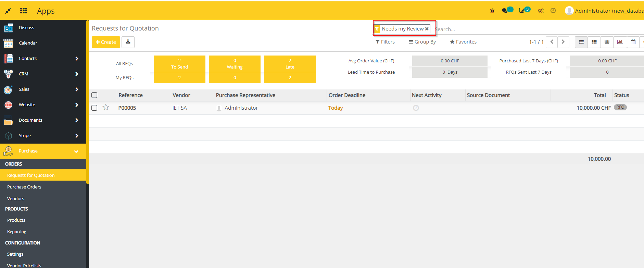Check the P00005 row checkbox
Screen dimensions: 644x268
(94, 108)
